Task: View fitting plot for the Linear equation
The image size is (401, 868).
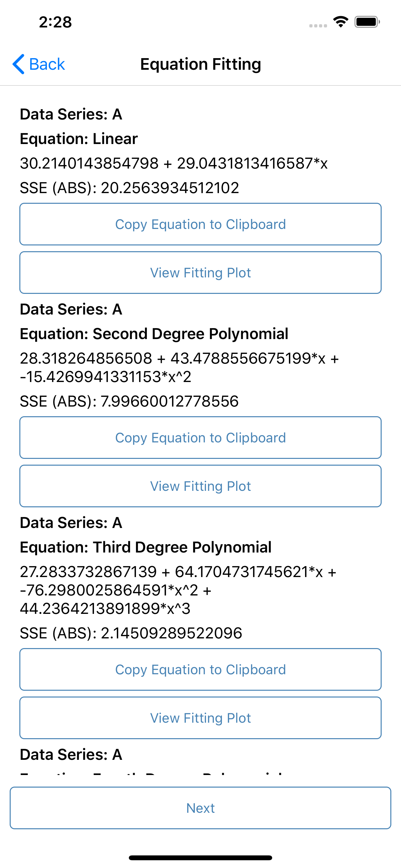Action: coord(200,273)
